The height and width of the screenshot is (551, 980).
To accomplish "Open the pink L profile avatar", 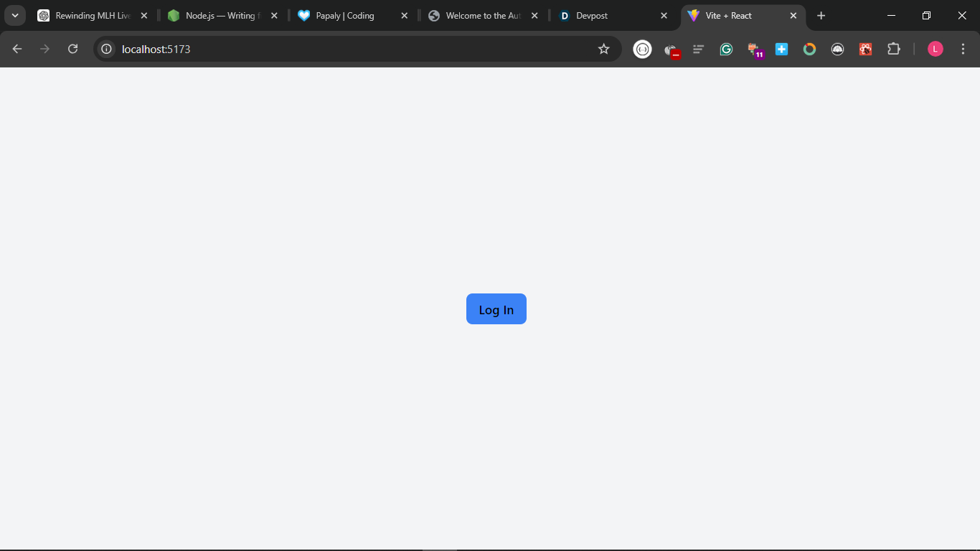I will 935,49.
